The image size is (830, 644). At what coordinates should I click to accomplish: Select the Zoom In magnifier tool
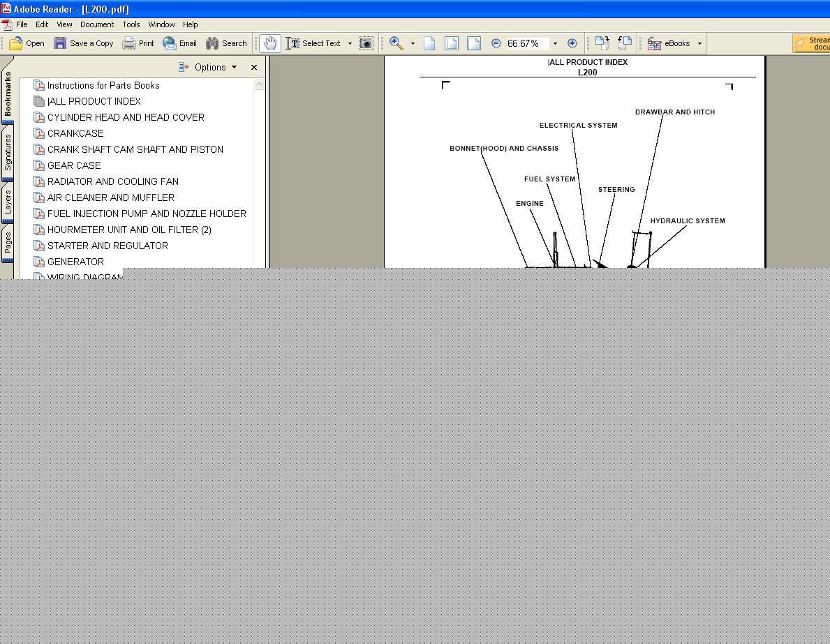(x=396, y=43)
